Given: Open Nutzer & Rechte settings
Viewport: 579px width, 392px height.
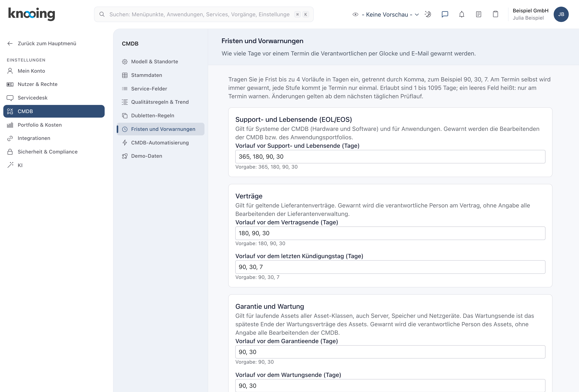Looking at the screenshot, I should (54, 84).
